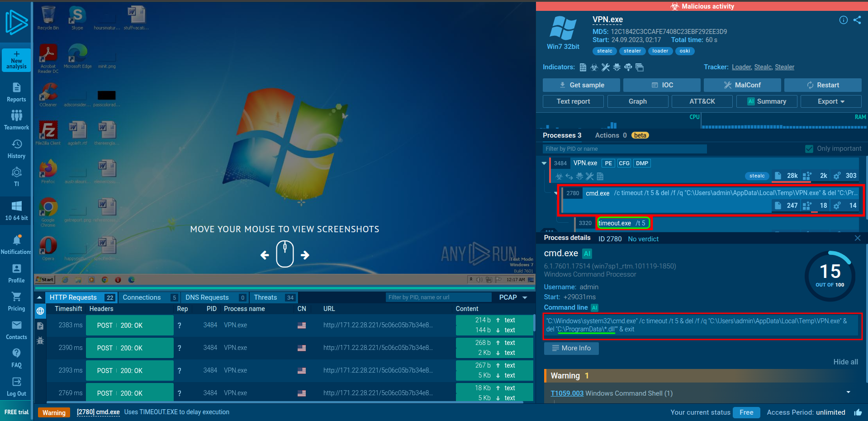
Task: Click the More Info button
Action: (571, 348)
